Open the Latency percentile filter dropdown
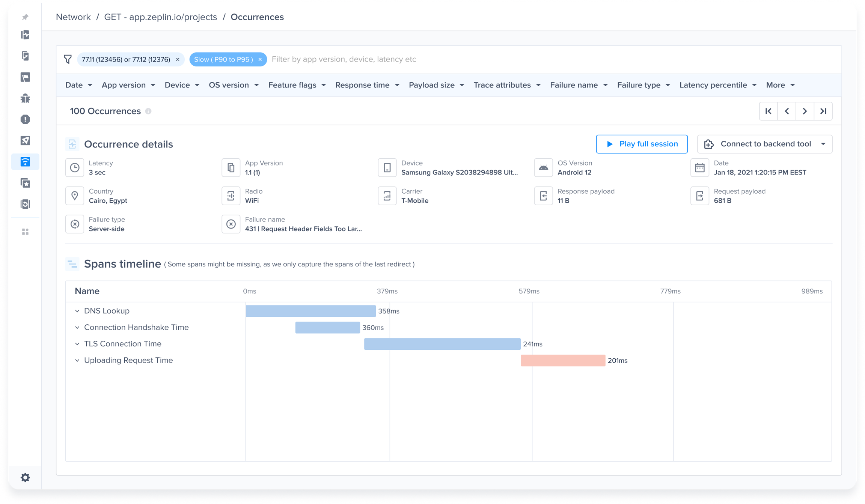The height and width of the screenshot is (504, 865). (x=717, y=85)
